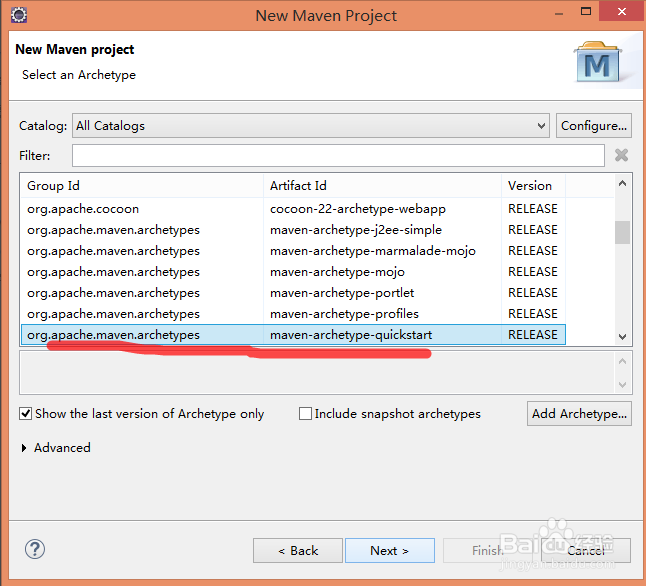
Task: Select the maven-archetype-quickstart row
Action: [x=293, y=335]
